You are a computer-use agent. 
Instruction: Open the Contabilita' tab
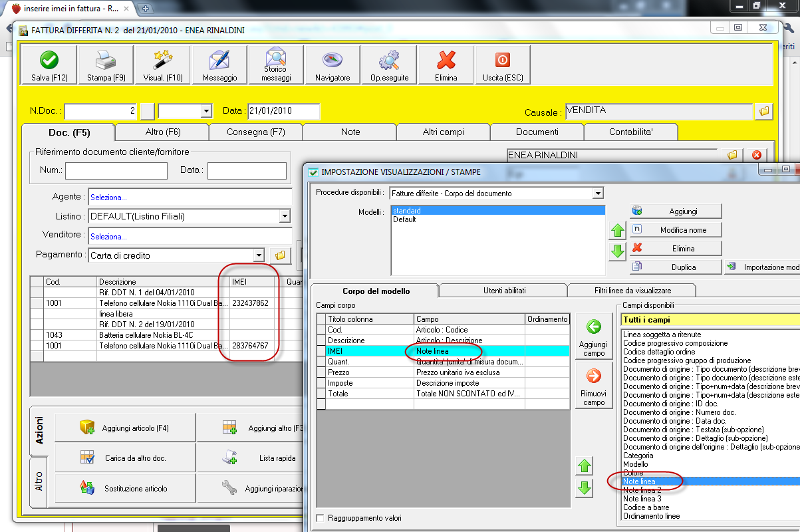pyautogui.click(x=631, y=132)
